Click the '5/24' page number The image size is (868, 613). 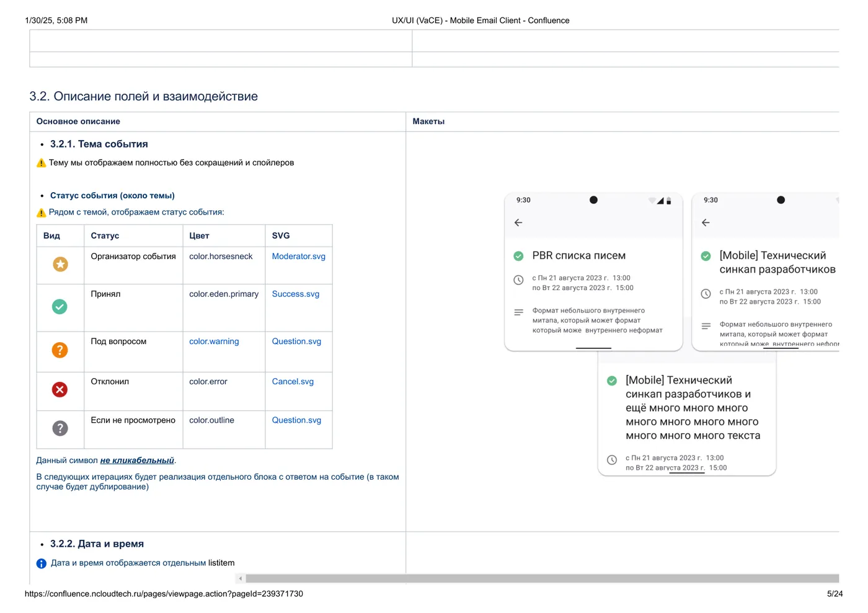[835, 594]
